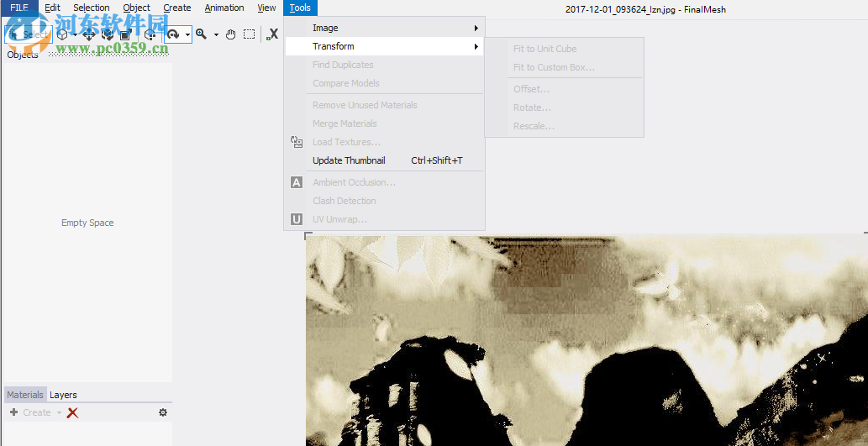Click the Transform menu entry
Image resolution: width=868 pixels, height=446 pixels.
[x=384, y=46]
